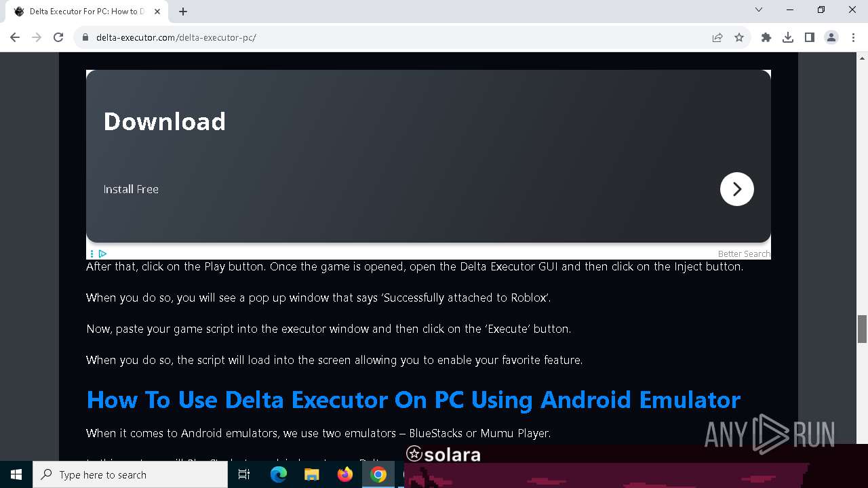The image size is (868, 488).
Task: Open the Windows Start menu
Action: [16, 474]
